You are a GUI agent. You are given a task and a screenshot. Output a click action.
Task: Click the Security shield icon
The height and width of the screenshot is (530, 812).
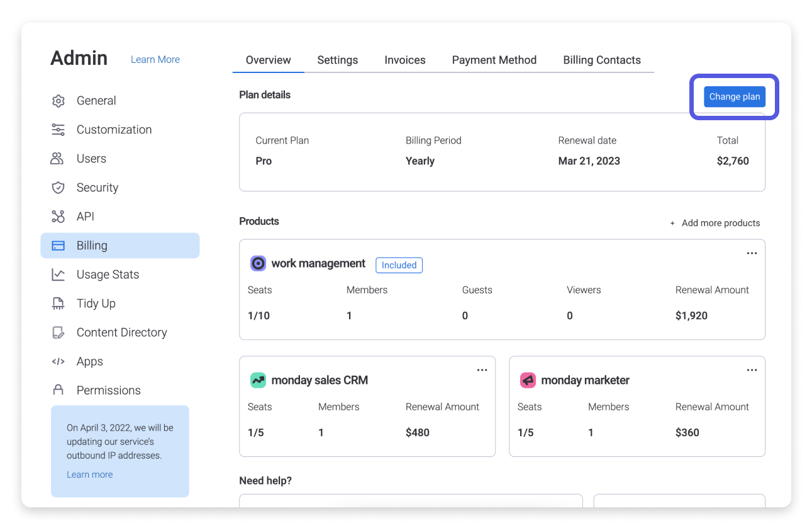(x=58, y=188)
